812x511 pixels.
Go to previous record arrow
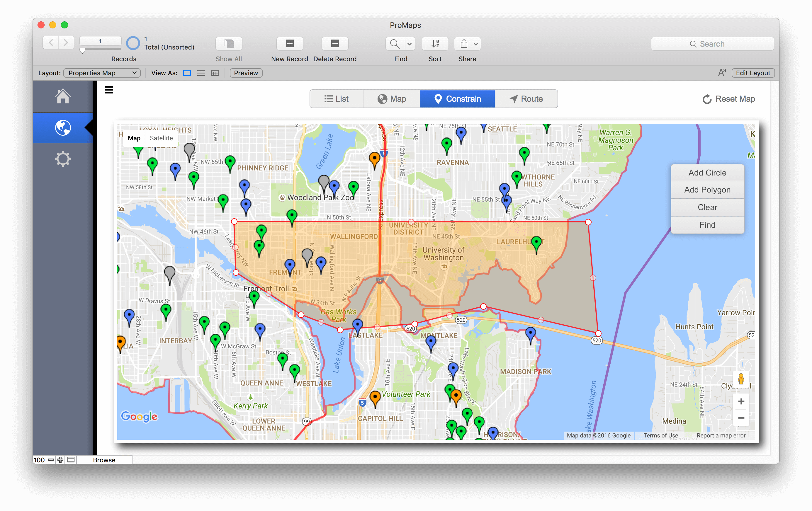tap(51, 43)
